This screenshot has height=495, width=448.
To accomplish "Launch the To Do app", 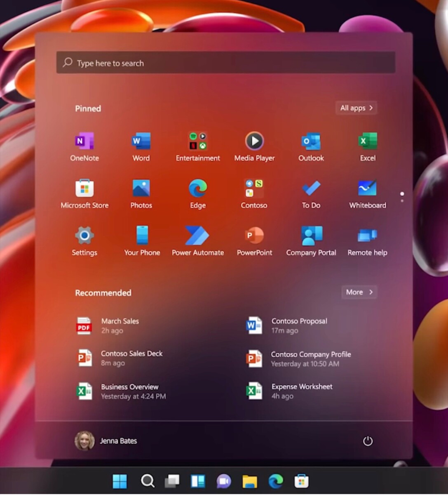I will tap(311, 194).
